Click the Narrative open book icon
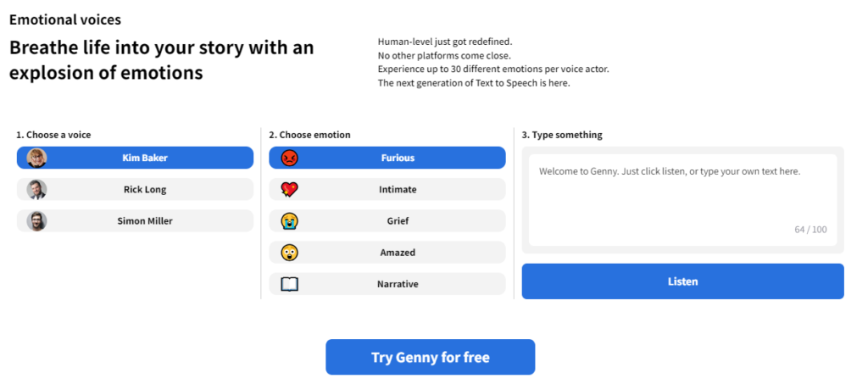This screenshot has width=868, height=384. pos(290,284)
